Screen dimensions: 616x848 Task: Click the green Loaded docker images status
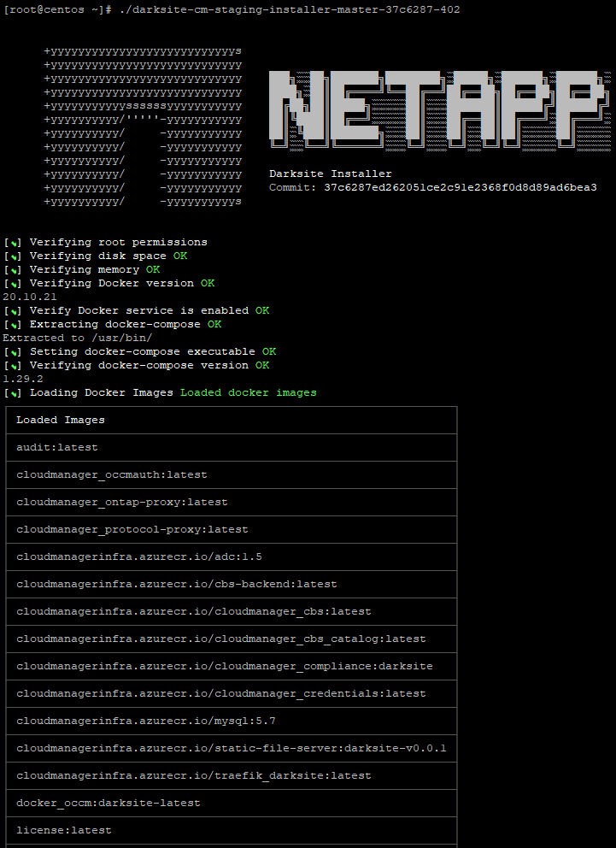[248, 393]
